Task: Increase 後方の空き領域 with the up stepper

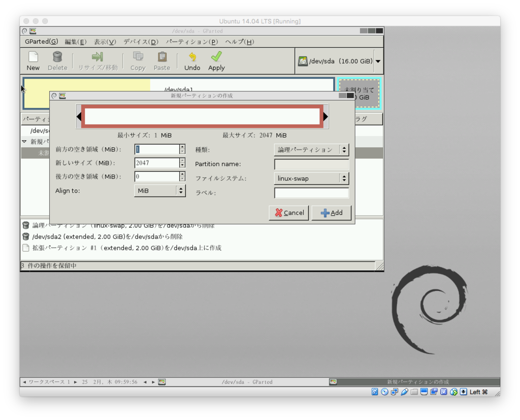Action: [182, 174]
